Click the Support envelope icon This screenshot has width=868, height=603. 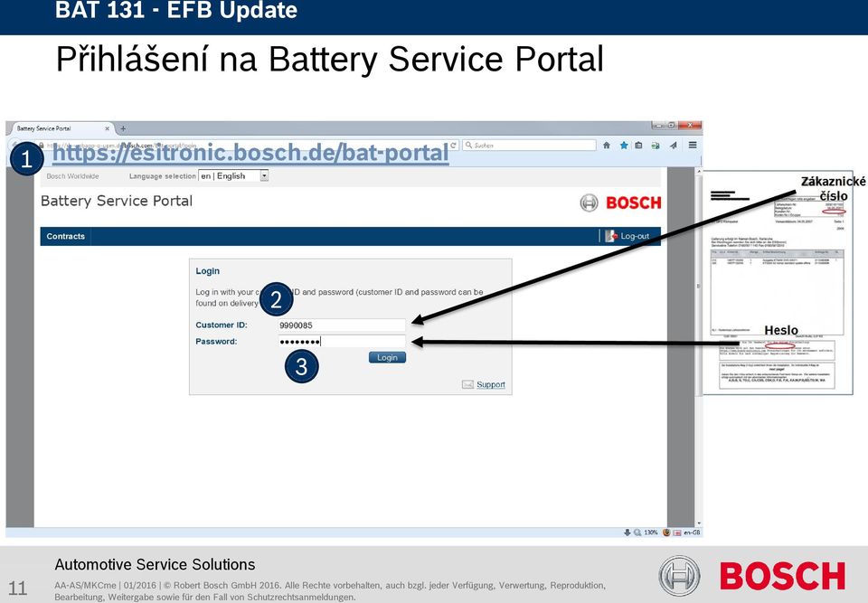(467, 384)
